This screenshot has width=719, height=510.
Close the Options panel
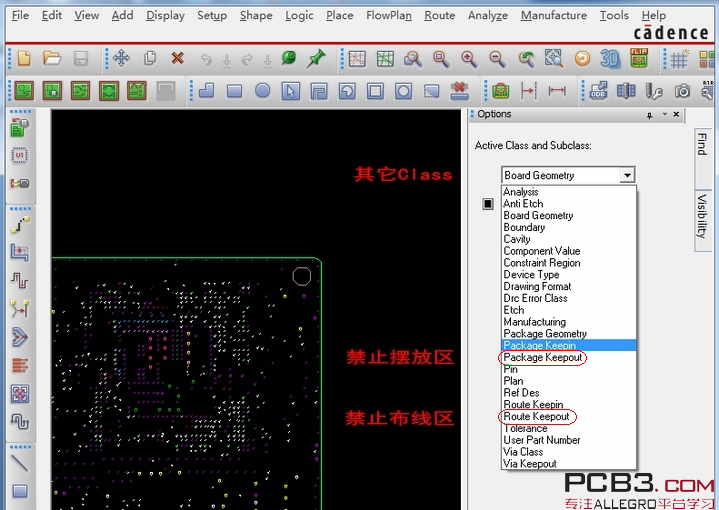tap(676, 114)
